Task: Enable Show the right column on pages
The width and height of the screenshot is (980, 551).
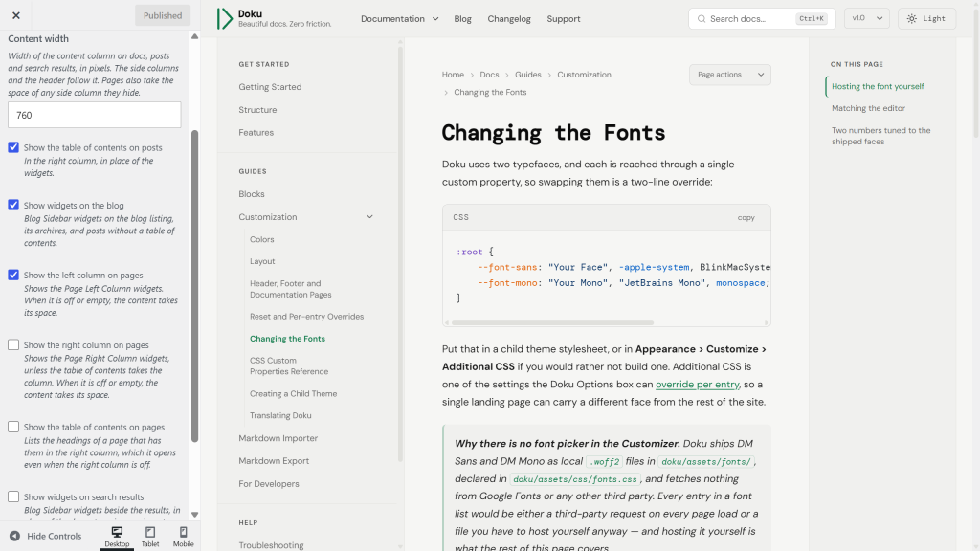Action: coord(13,344)
